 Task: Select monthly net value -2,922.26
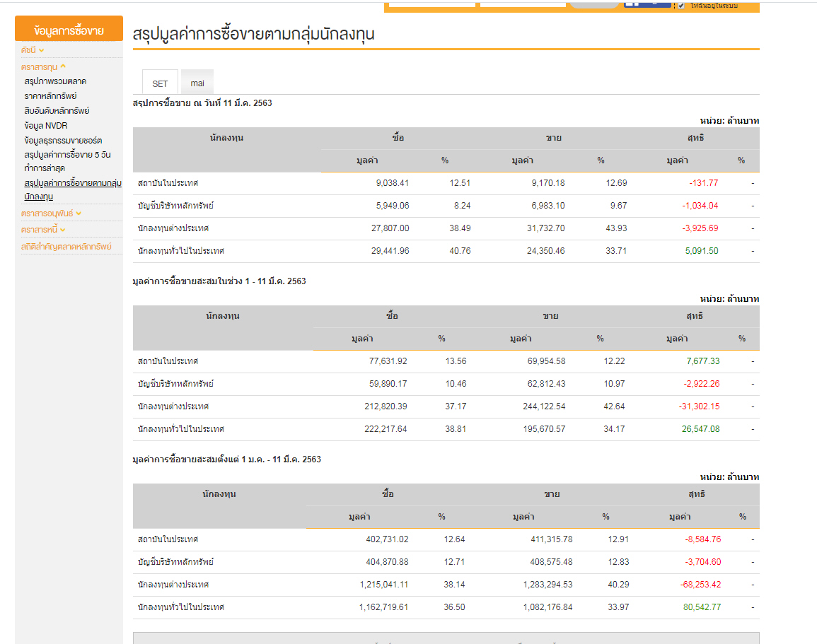coord(702,384)
